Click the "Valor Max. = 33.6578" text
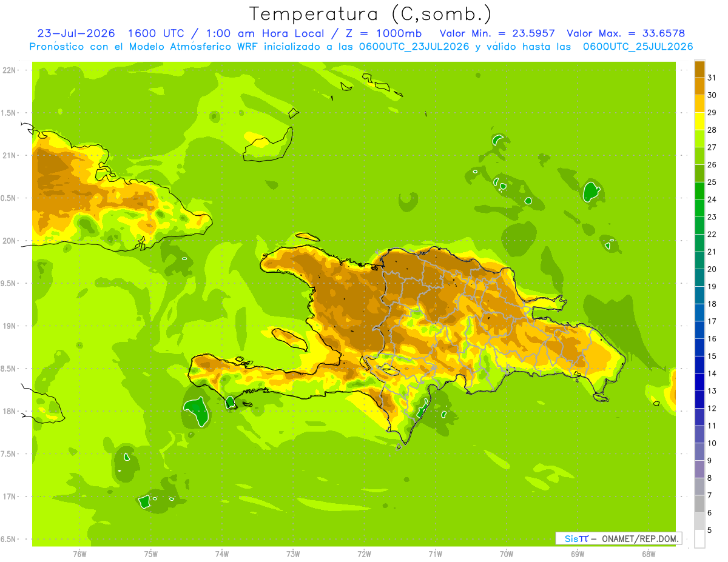 [626, 33]
